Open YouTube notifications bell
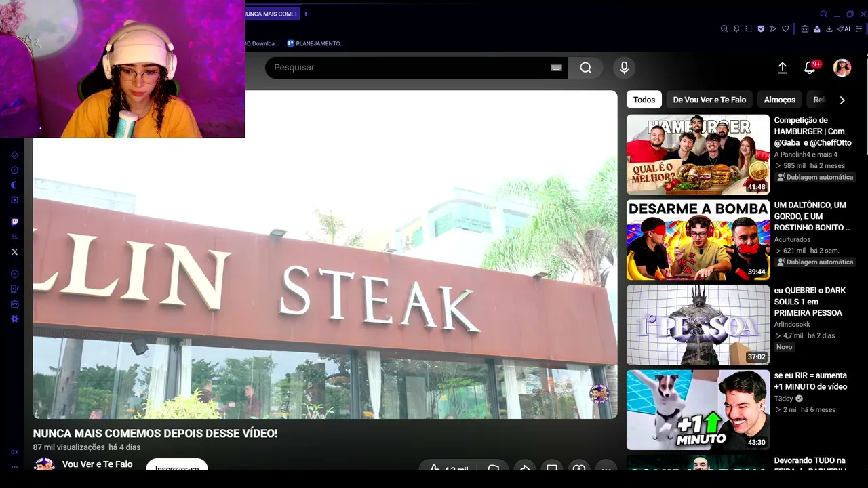The height and width of the screenshot is (488, 868). click(x=810, y=68)
